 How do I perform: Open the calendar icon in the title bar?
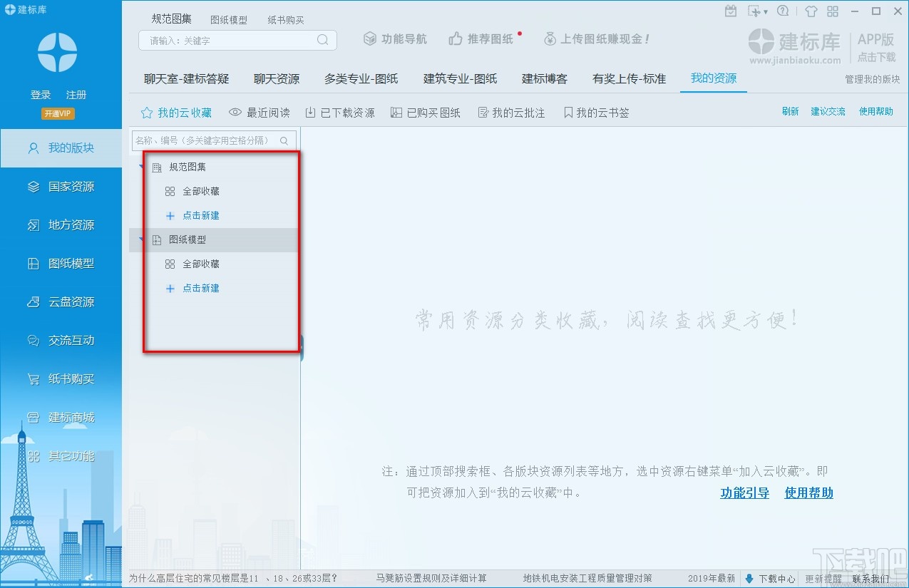[x=731, y=11]
